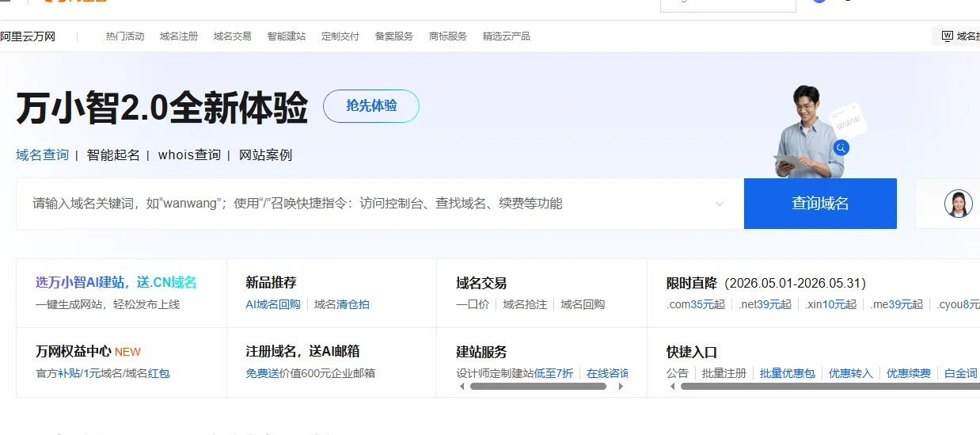
Task: Open 选万小智AI建站，送.CN域名 promotion
Action: point(116,283)
